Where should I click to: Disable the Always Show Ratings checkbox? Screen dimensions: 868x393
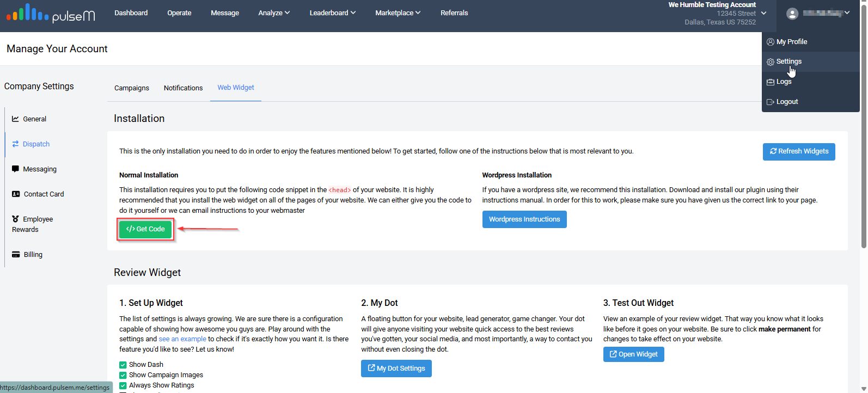pos(123,385)
